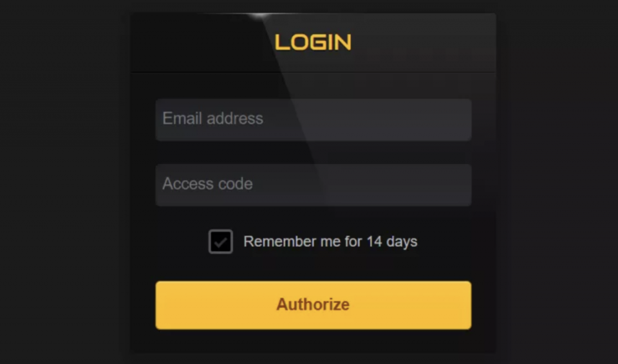
Task: Click the 'Authorize' text on the yellow button
Action: pyautogui.click(x=313, y=305)
